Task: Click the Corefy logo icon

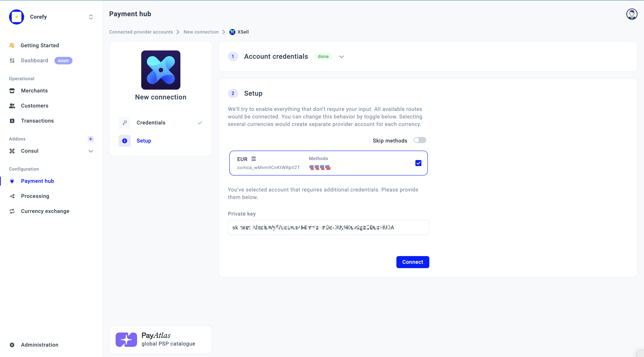Action: tap(17, 17)
